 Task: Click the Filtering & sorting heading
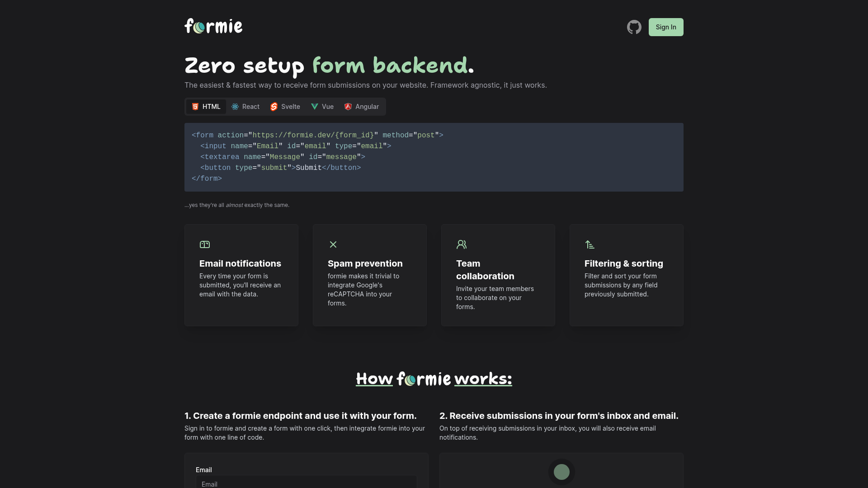point(624,263)
